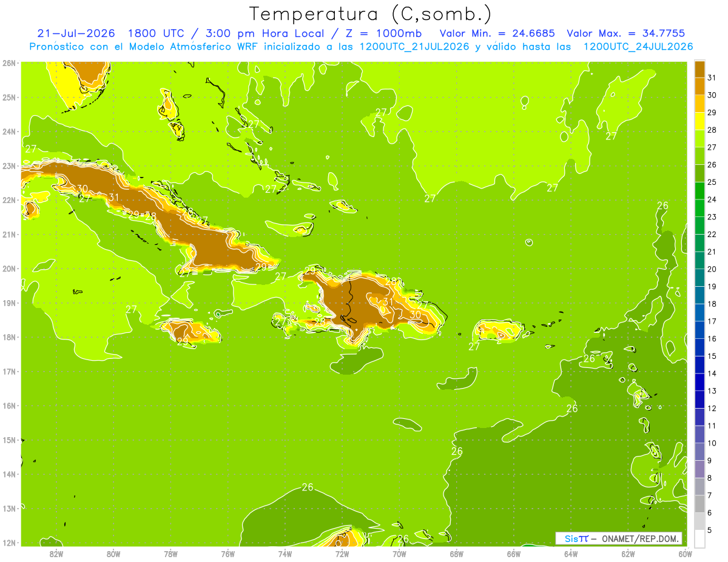Image resolution: width=728 pixels, height=562 pixels.
Task: Click the 17N latitude label
Action: pyautogui.click(x=8, y=371)
